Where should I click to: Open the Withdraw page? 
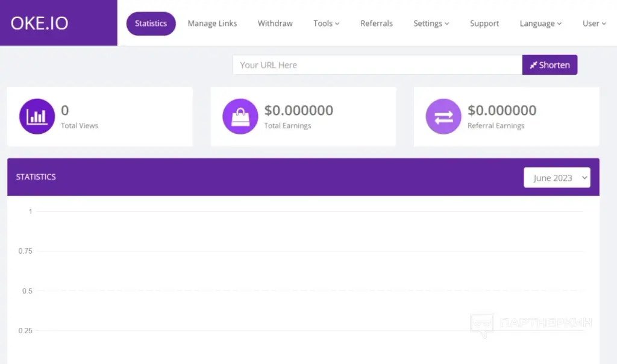pos(275,24)
